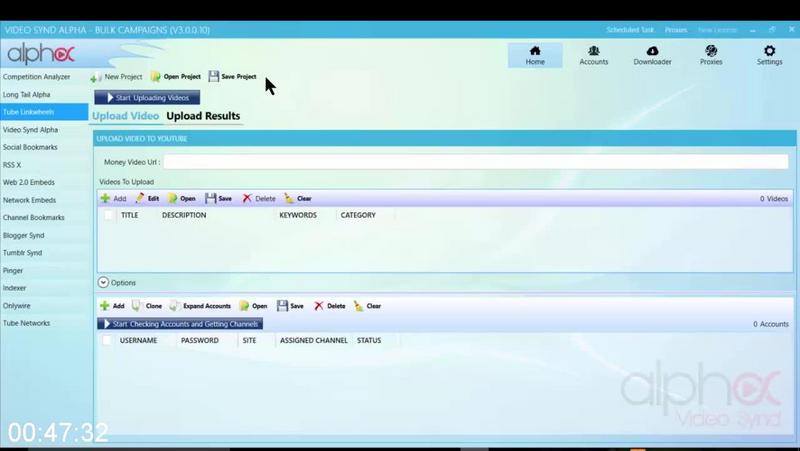Click the CATEGORY column header
Image resolution: width=800 pixels, height=451 pixels.
pyautogui.click(x=358, y=215)
